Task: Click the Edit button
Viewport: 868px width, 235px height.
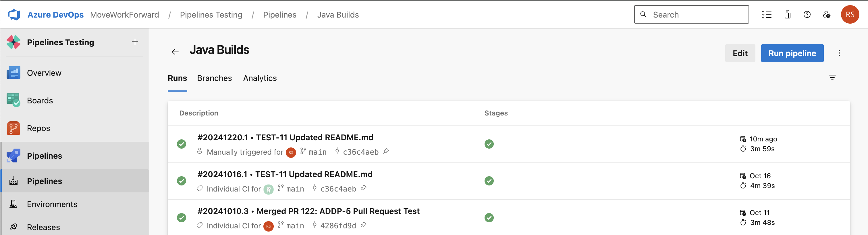Action: pyautogui.click(x=740, y=53)
